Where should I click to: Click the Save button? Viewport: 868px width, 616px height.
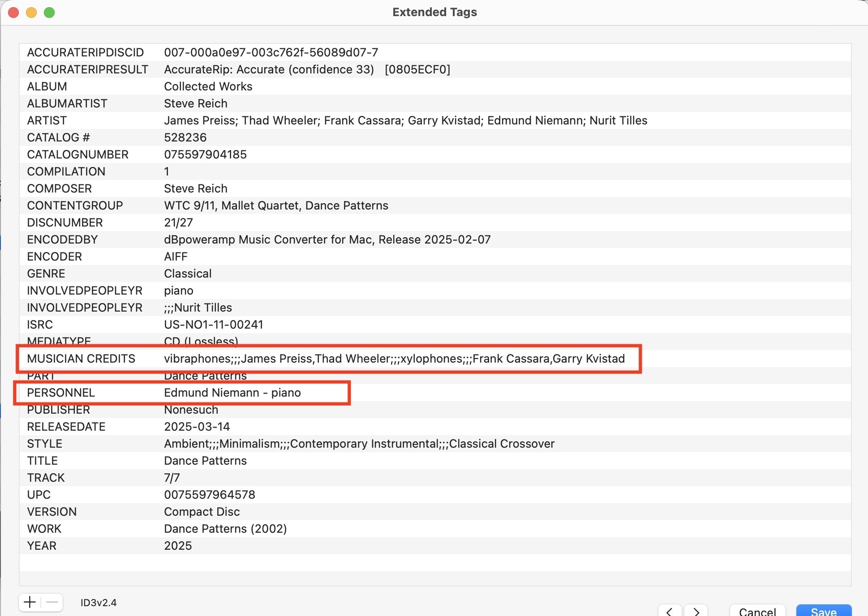[x=823, y=612]
